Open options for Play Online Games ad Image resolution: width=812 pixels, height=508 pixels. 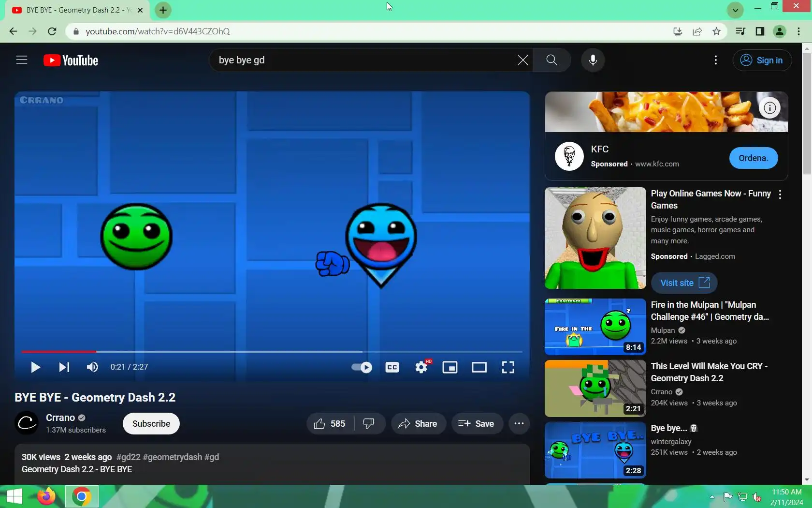click(x=780, y=194)
